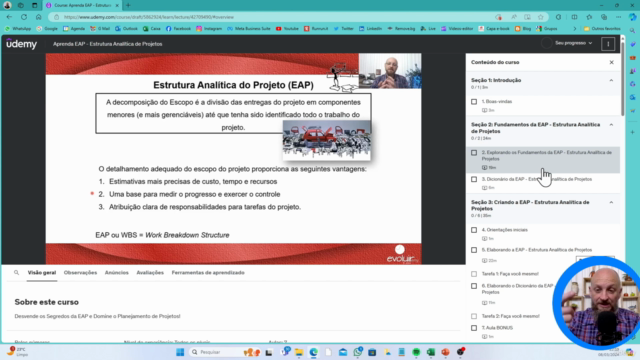Check the 4. Orientações iniciais checkbox
The height and width of the screenshot is (360, 640).
pyautogui.click(x=474, y=230)
